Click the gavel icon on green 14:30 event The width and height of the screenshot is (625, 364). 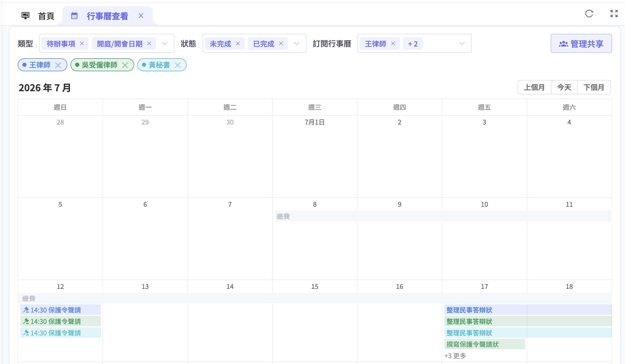click(x=26, y=321)
